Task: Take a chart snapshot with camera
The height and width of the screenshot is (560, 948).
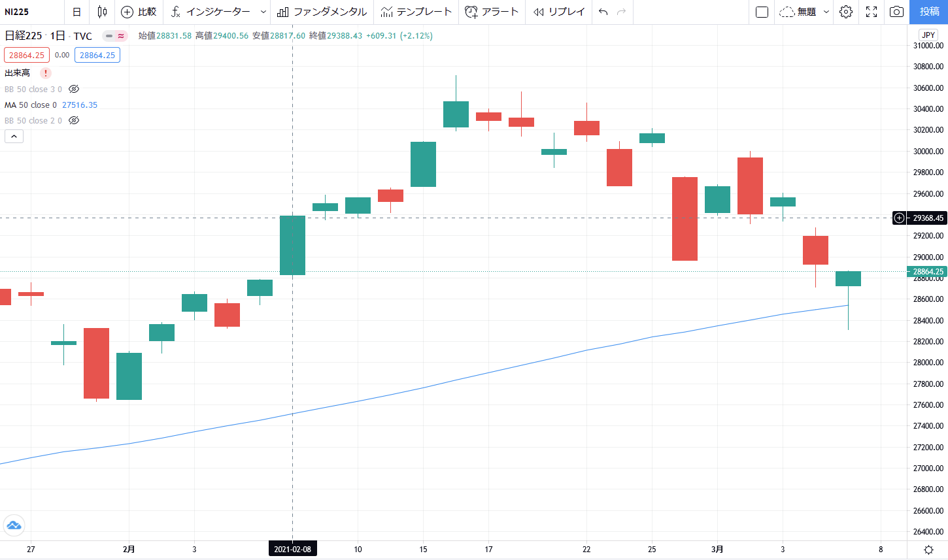Action: point(897,12)
